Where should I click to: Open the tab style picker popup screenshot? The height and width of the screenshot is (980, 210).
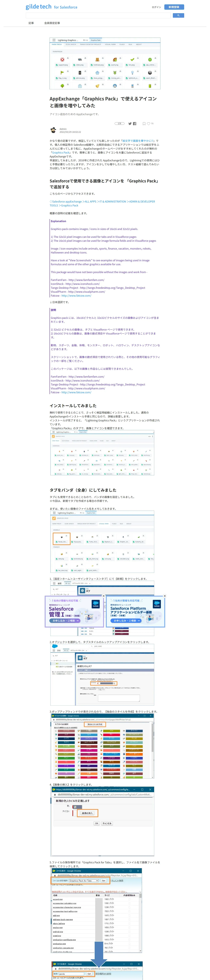pyautogui.click(x=102, y=746)
